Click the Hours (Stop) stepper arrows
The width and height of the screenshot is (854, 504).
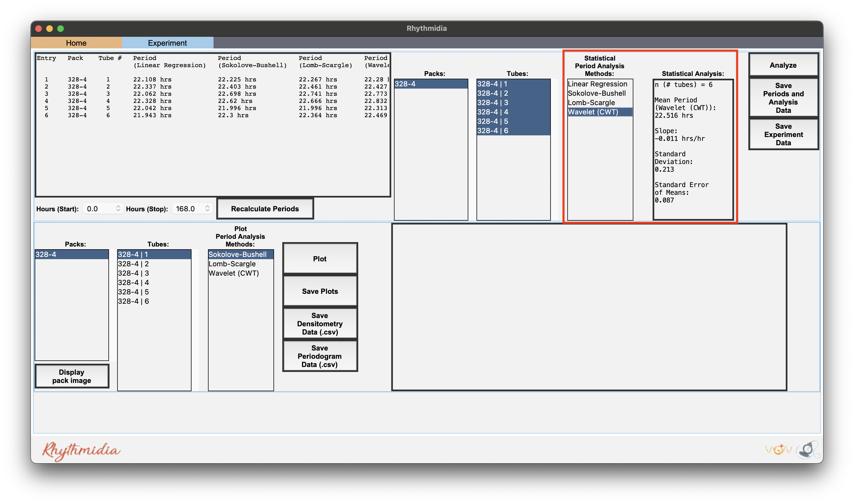point(207,209)
